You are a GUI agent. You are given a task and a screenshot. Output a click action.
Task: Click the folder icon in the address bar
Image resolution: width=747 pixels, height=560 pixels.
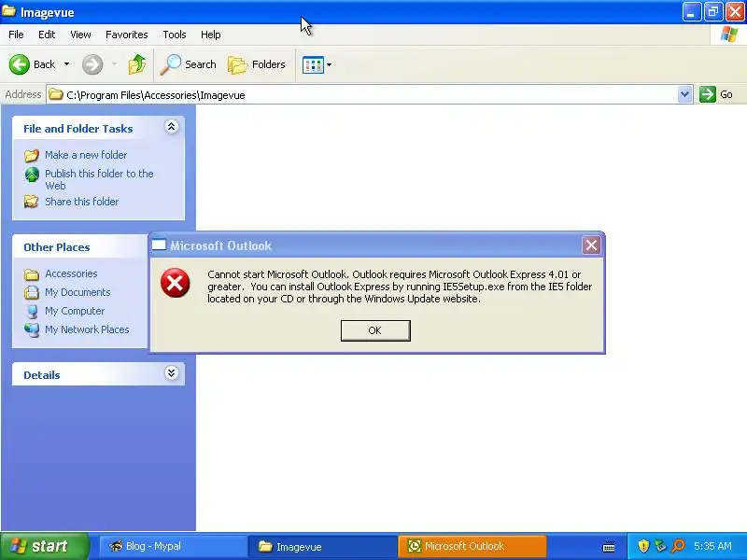pyautogui.click(x=56, y=94)
